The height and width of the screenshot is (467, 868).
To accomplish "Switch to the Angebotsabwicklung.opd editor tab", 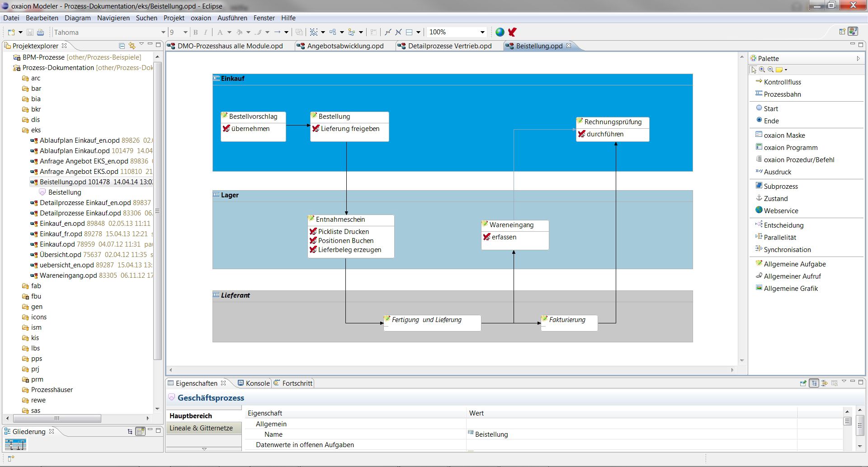I will pos(345,46).
